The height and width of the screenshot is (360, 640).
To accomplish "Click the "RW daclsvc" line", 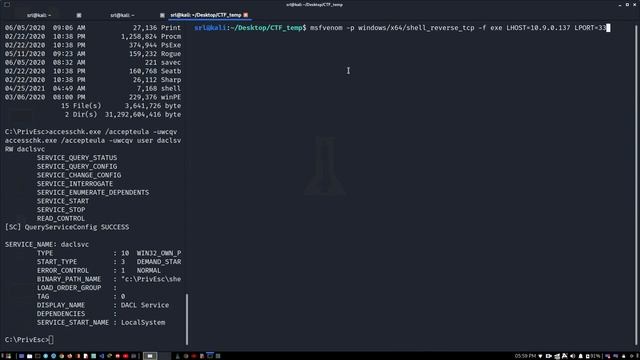I will click(25, 149).
